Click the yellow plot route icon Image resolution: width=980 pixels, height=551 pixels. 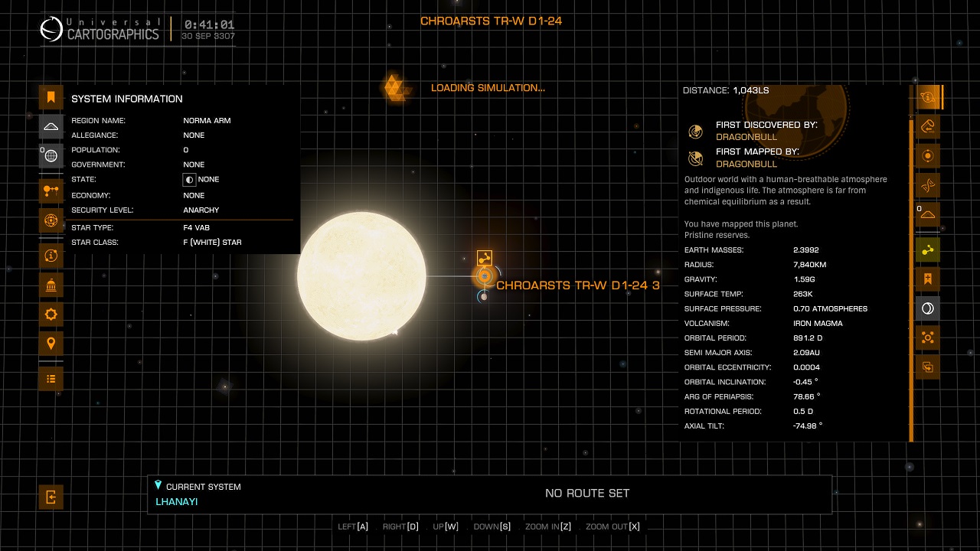pyautogui.click(x=928, y=250)
